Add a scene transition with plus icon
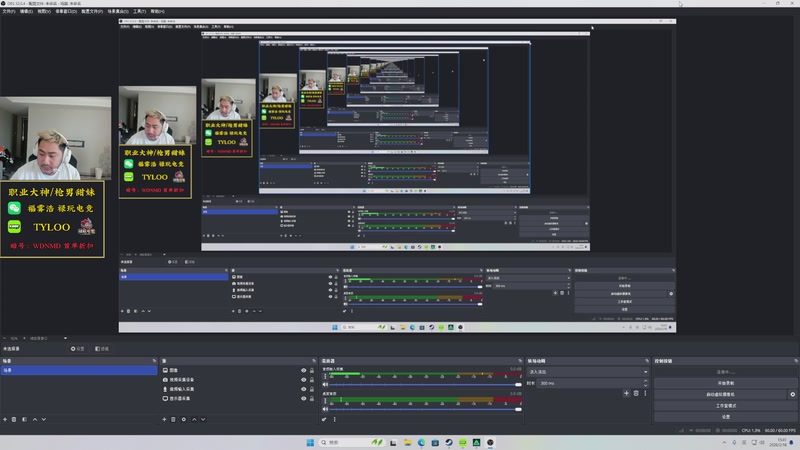Screen dimensions: 800x450 click(627, 393)
